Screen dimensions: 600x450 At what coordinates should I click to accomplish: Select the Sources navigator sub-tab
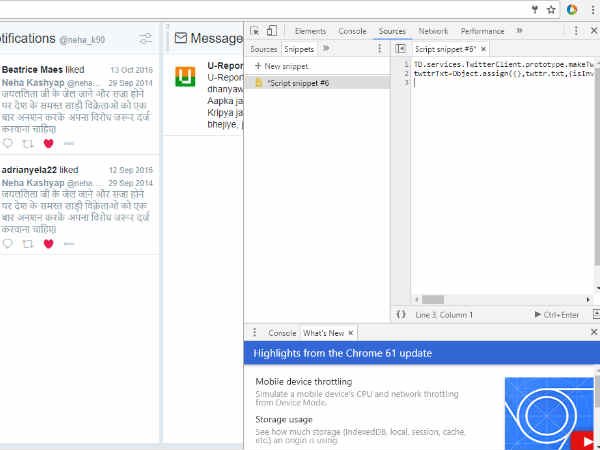[x=263, y=49]
